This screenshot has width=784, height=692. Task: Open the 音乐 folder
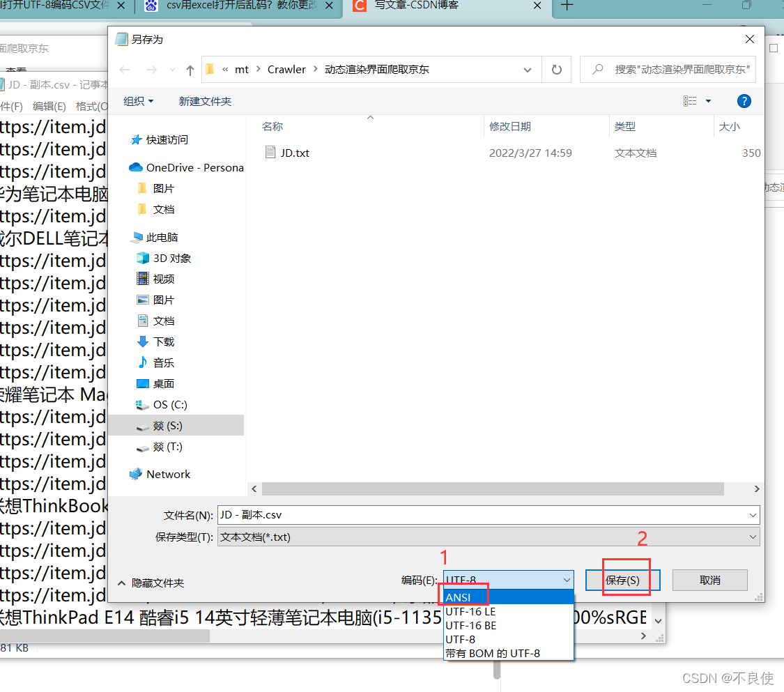[156, 363]
